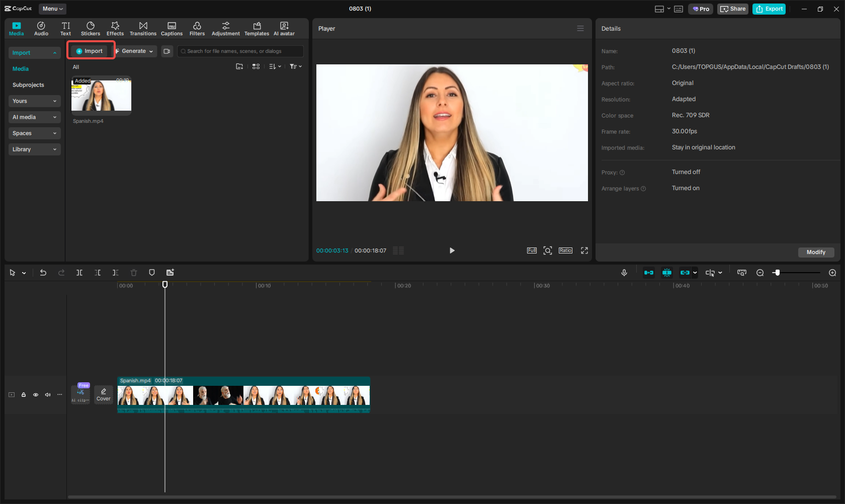This screenshot has height=504, width=845.
Task: Switch to the Audio tab
Action: 41,28
